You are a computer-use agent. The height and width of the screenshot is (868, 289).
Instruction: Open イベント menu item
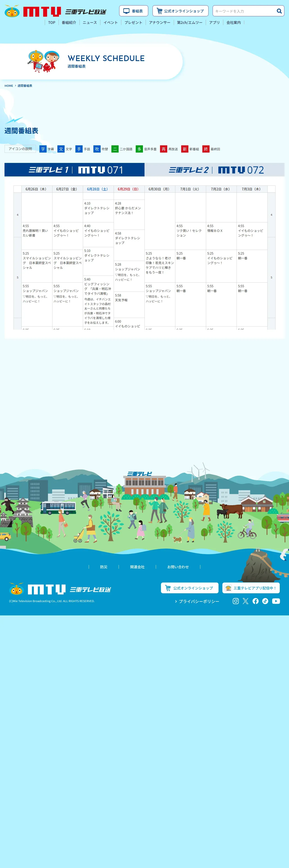click(110, 23)
